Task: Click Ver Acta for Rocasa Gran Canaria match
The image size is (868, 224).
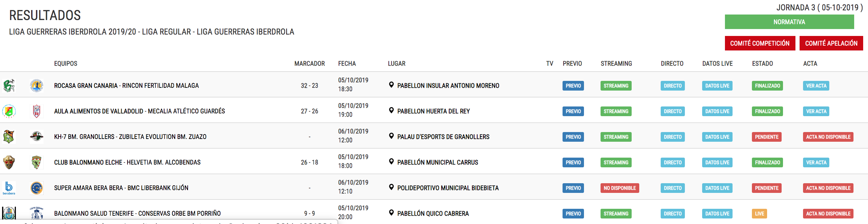Action: point(816,86)
